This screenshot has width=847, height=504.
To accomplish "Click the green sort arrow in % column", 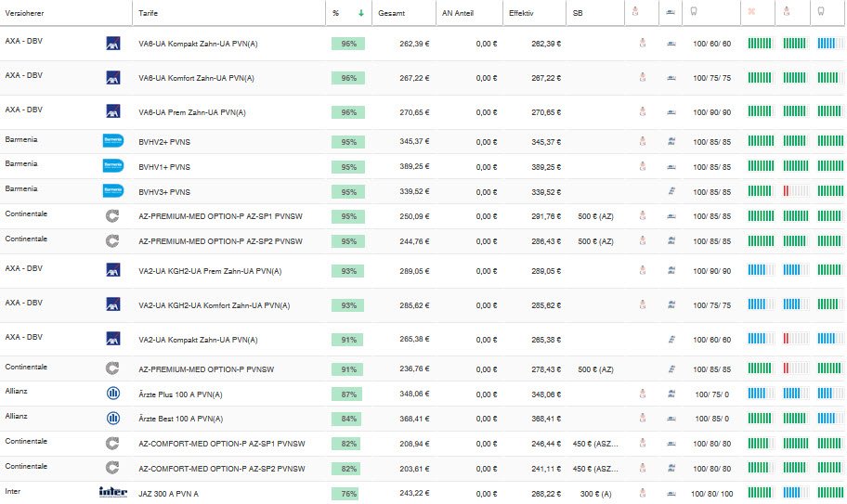I will click(x=360, y=13).
